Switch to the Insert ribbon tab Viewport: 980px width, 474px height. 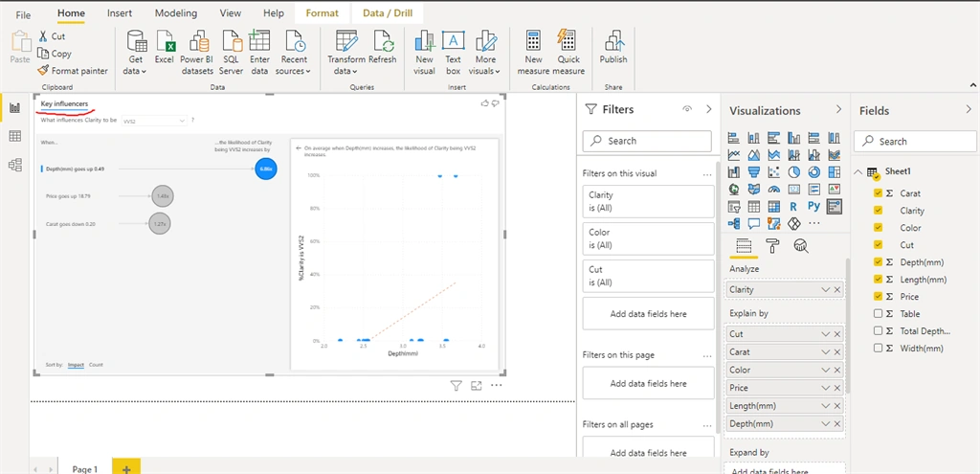120,13
